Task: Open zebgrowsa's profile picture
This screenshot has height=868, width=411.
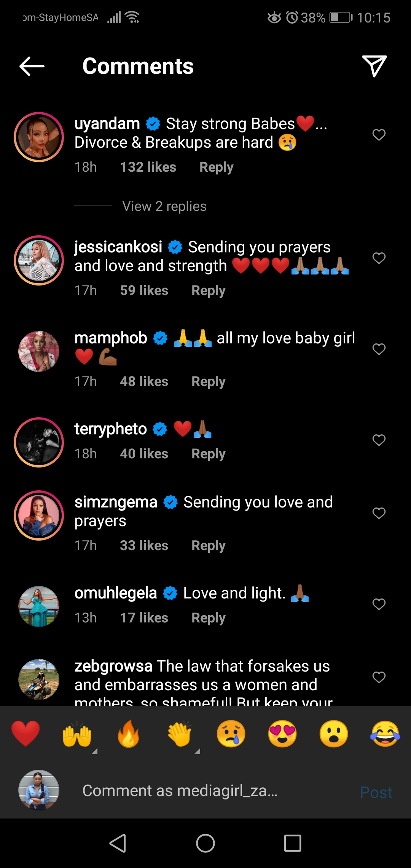Action: [39, 680]
